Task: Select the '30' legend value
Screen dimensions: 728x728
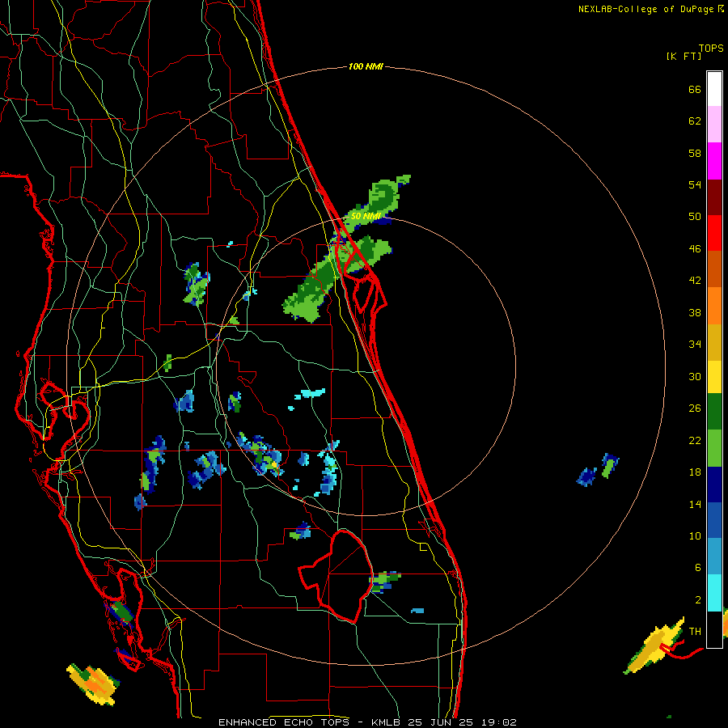Action: [x=695, y=376]
